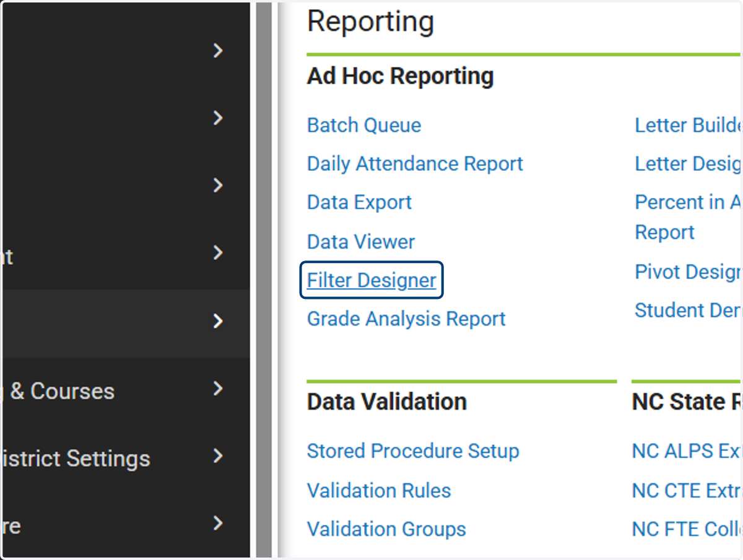The image size is (743, 560).
Task: Click the Data Validation heading
Action: point(387,402)
